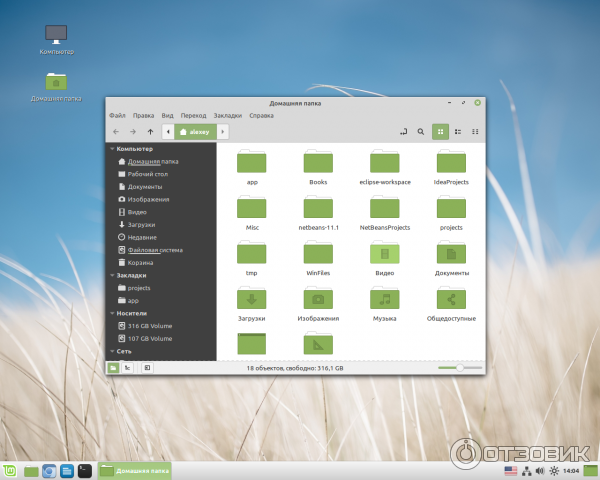
Task: Switch to compact view mode
Action: click(x=475, y=131)
